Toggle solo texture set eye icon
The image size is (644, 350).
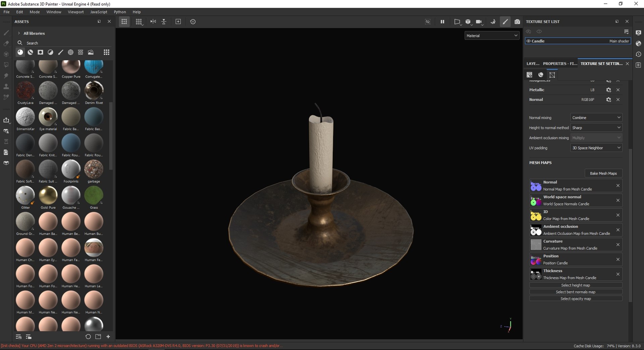tap(539, 32)
